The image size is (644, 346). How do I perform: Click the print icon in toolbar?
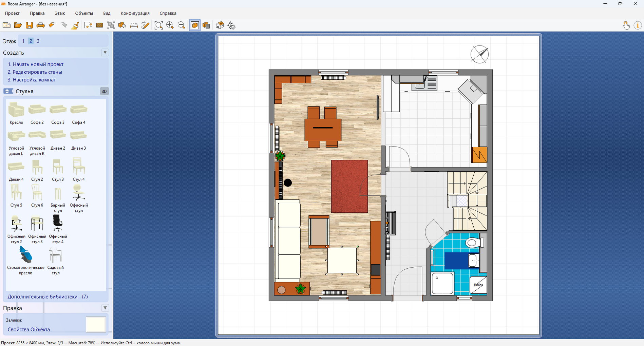[40, 25]
